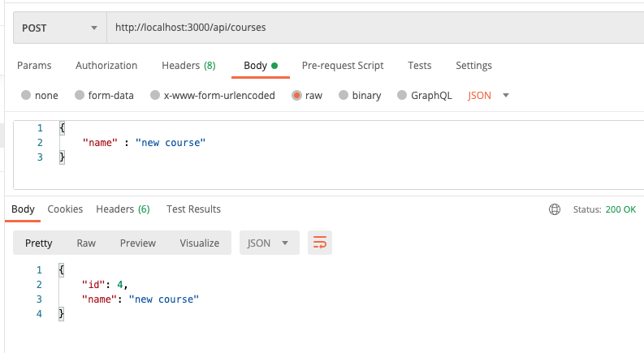Click line number 4 in response gutter

coord(39,314)
